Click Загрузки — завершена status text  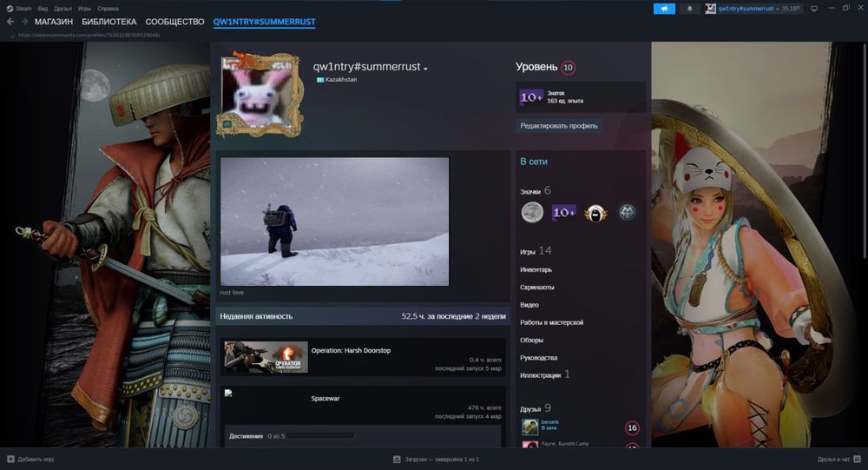(442, 459)
